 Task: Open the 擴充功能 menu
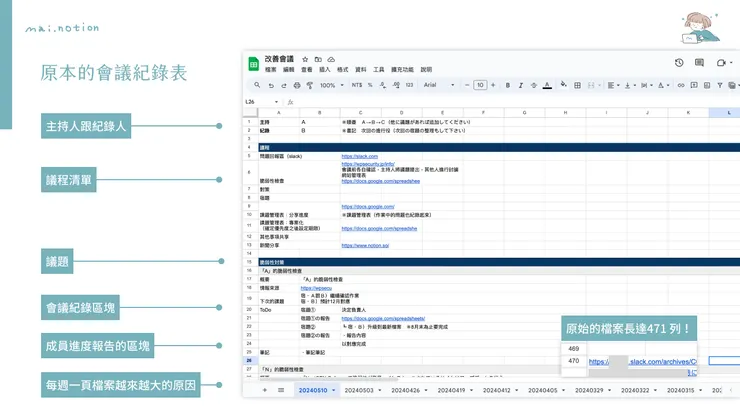tap(402, 69)
